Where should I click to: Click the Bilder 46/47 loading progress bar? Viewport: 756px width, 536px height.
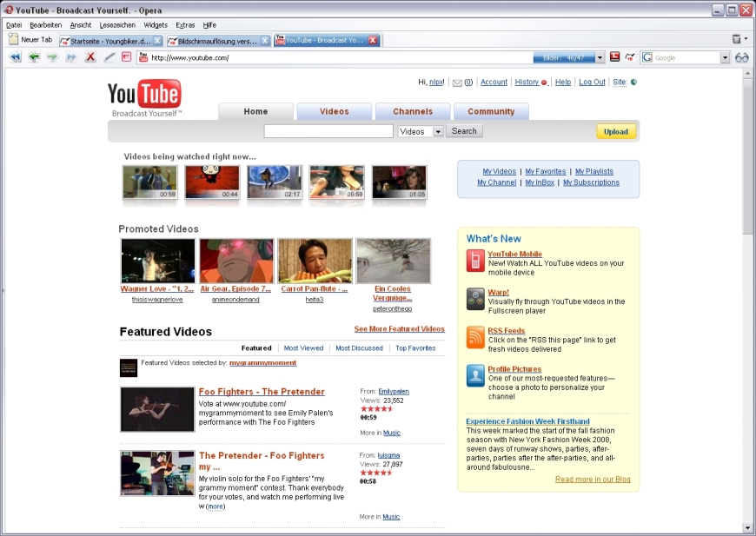click(564, 58)
